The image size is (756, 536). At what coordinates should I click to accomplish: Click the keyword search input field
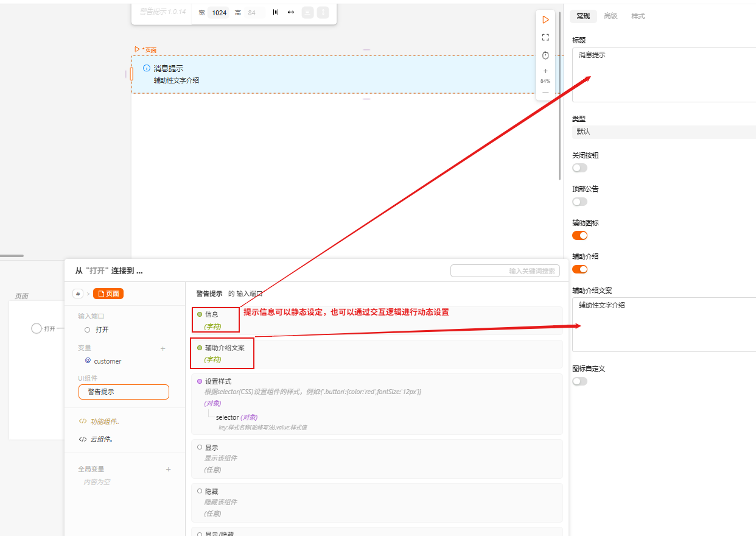click(x=505, y=271)
